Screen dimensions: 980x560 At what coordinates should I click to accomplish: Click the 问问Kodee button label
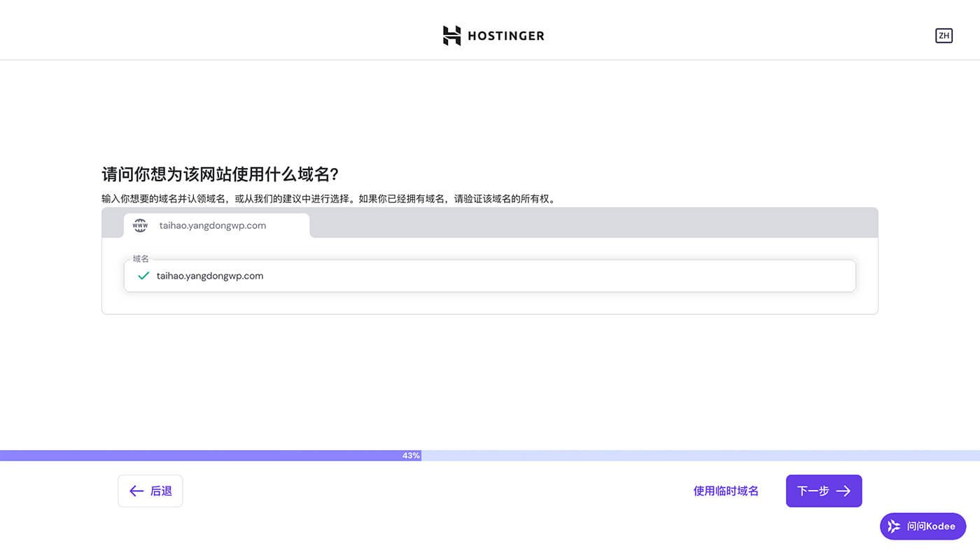(x=931, y=526)
